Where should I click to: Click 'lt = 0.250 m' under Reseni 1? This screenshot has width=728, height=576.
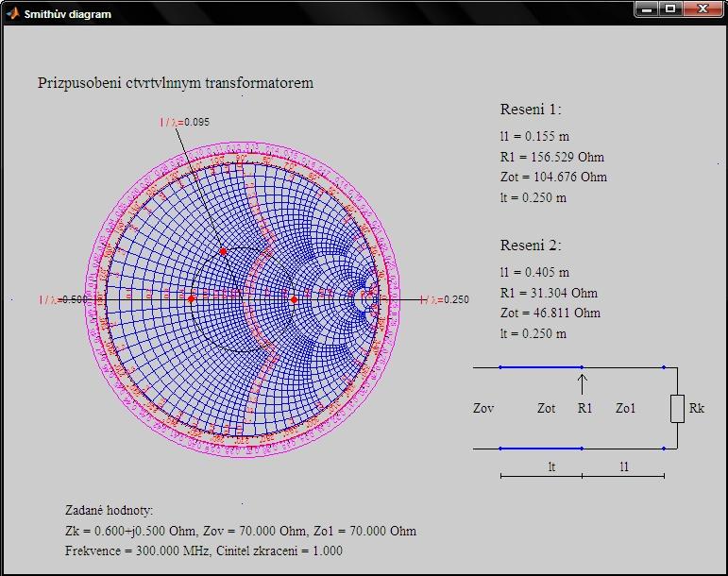point(533,197)
